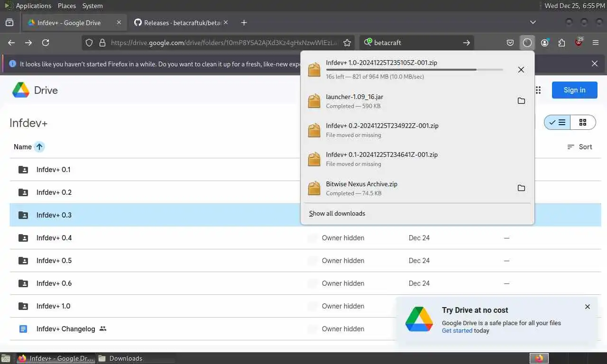
Task: Open folder containing launcher-1.09_16.jar
Action: click(521, 101)
